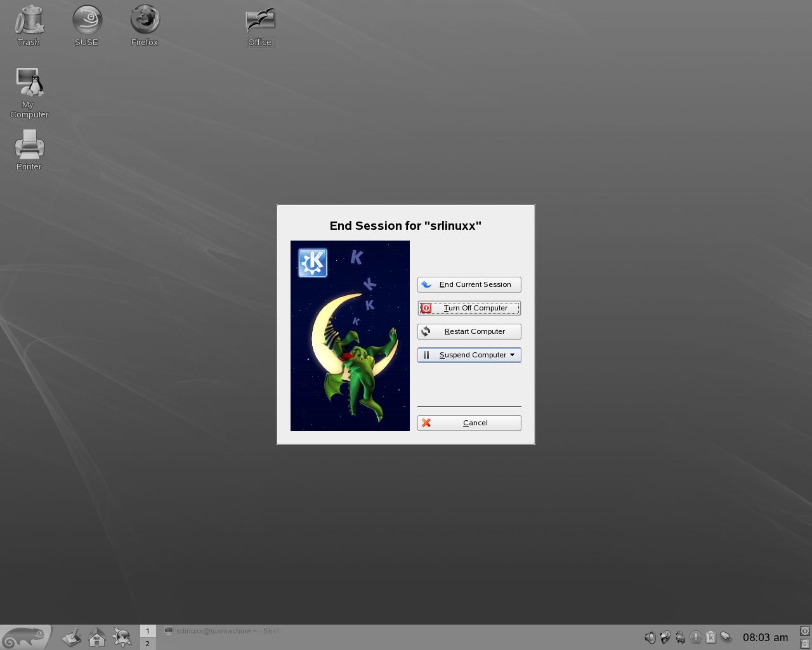Open the volume speaker tray icon
812x650 pixels.
[650, 637]
